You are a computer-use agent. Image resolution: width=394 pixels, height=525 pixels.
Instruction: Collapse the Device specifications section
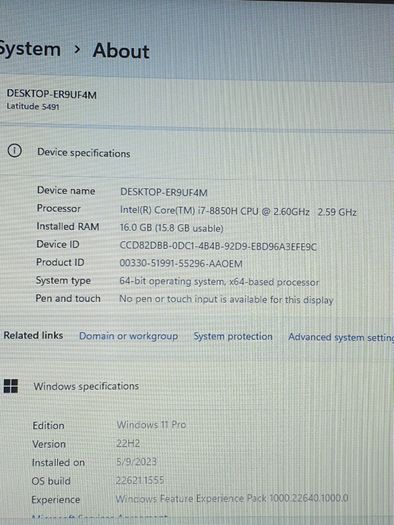tap(197, 153)
